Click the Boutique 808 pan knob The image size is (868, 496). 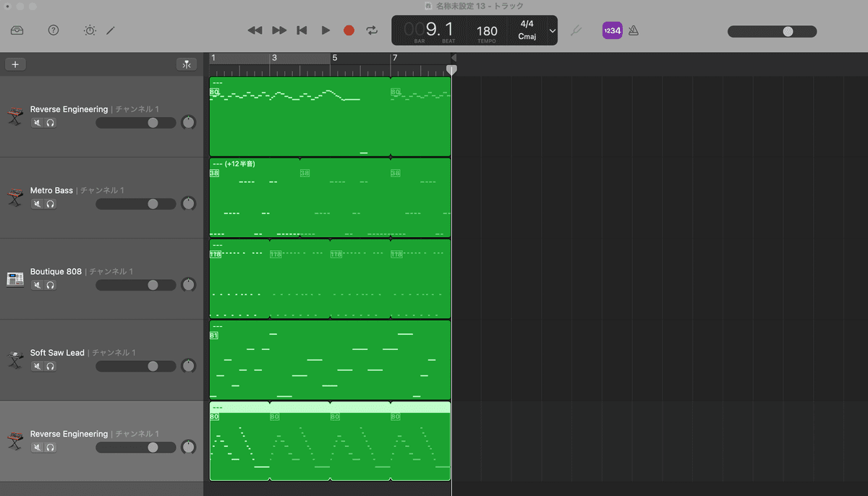[x=189, y=284]
